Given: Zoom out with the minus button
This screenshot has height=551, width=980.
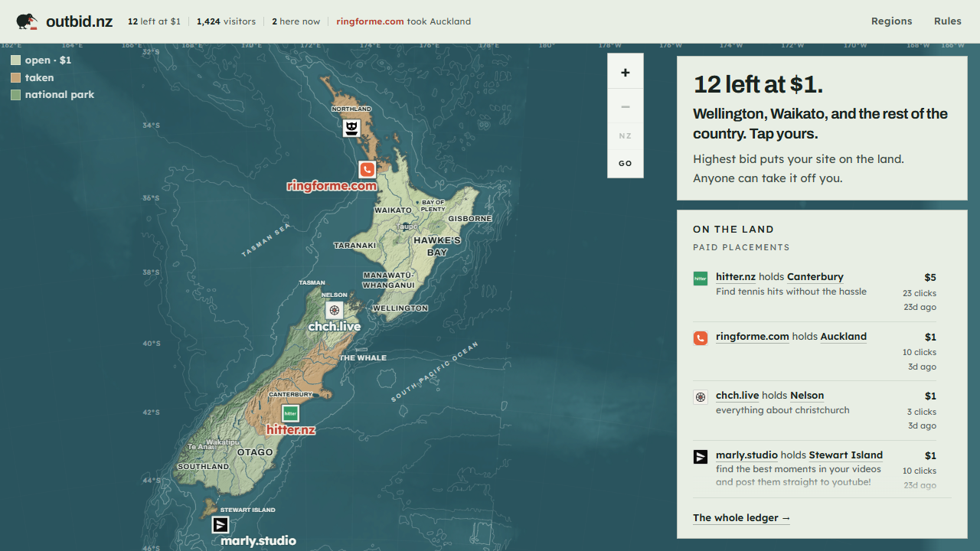Looking at the screenshot, I should (626, 106).
